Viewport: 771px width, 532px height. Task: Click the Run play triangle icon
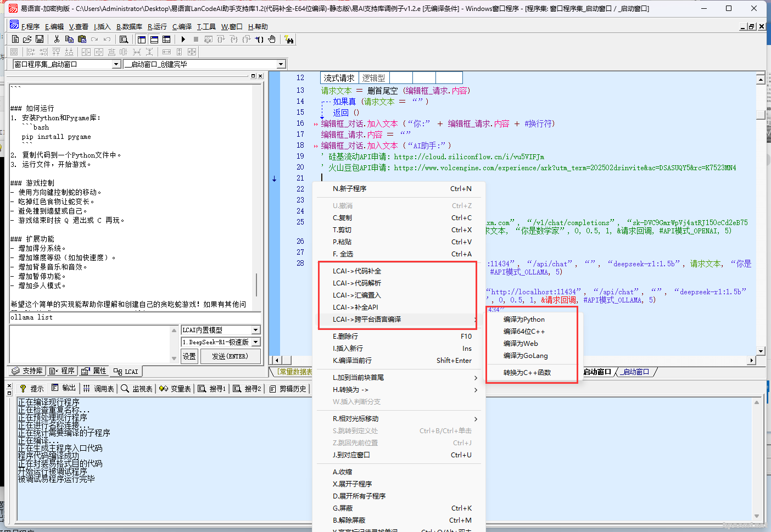point(183,40)
